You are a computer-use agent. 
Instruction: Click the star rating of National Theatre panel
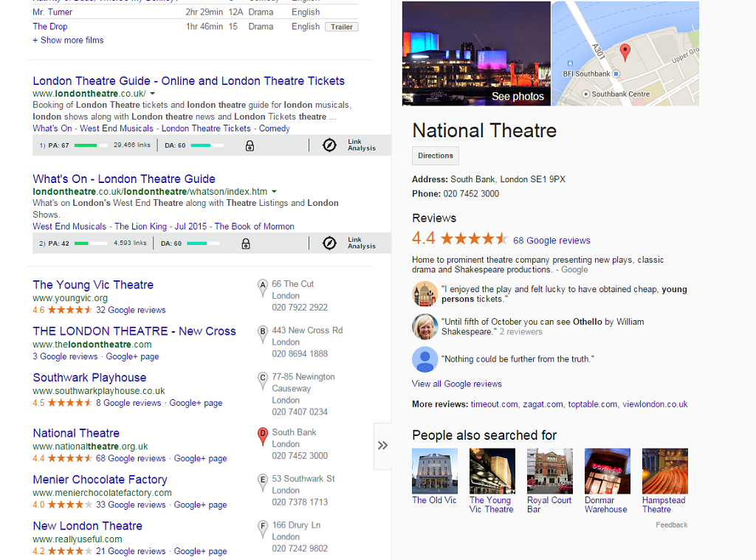point(474,238)
